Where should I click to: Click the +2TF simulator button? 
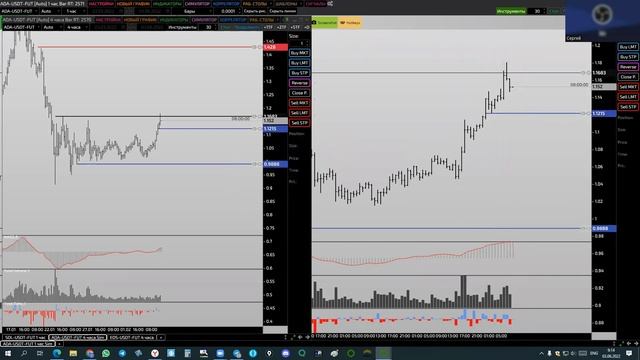[x=281, y=27]
